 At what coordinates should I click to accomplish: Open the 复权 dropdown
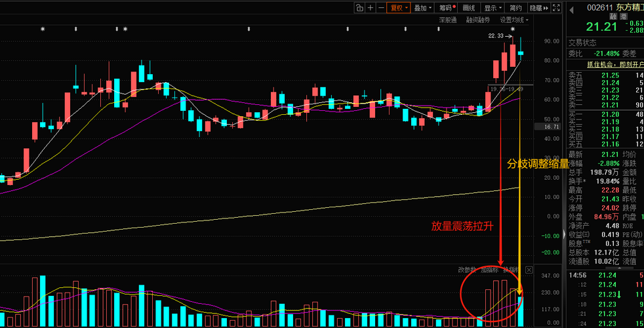point(399,8)
